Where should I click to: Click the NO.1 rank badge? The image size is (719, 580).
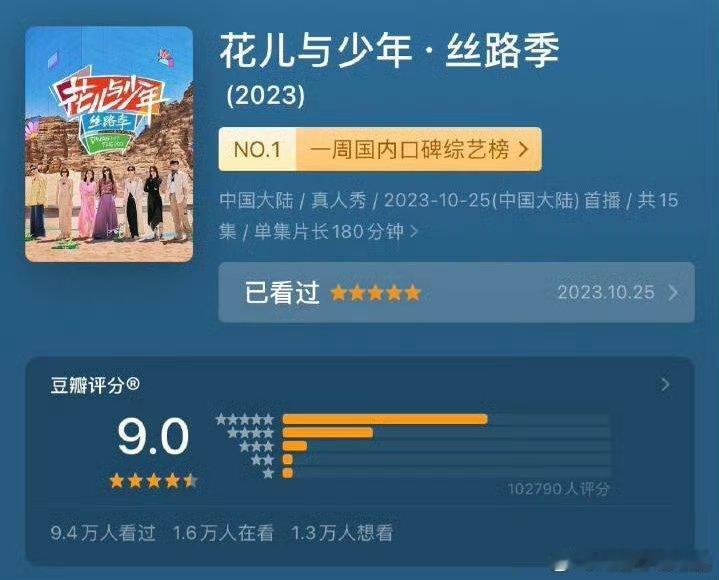(x=257, y=149)
